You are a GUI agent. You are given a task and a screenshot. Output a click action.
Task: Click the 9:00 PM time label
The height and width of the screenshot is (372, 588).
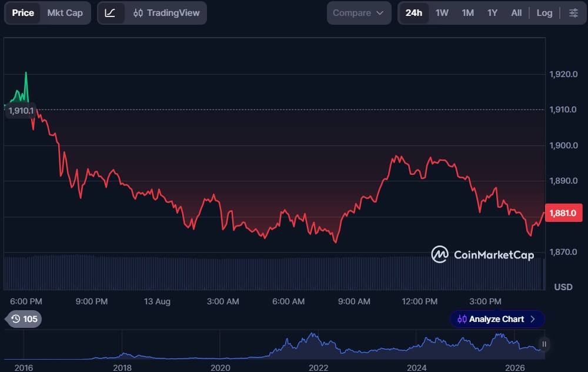[x=92, y=301]
